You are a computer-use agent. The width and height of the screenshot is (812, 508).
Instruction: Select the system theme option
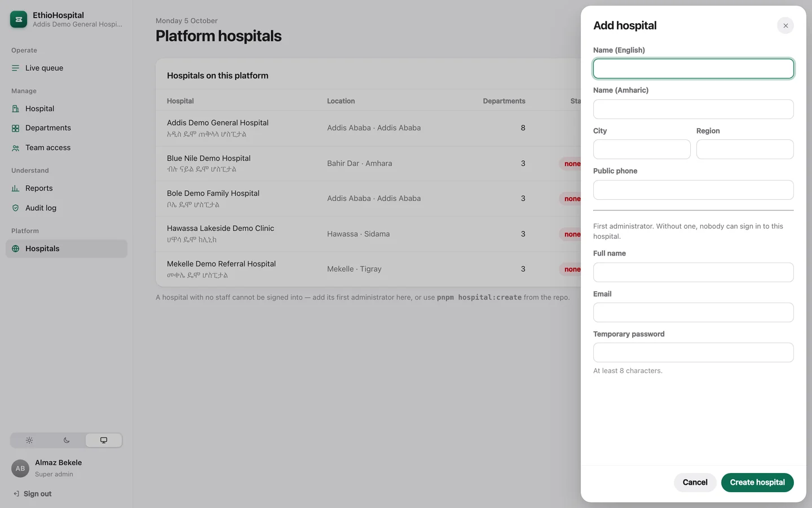pyautogui.click(x=104, y=440)
